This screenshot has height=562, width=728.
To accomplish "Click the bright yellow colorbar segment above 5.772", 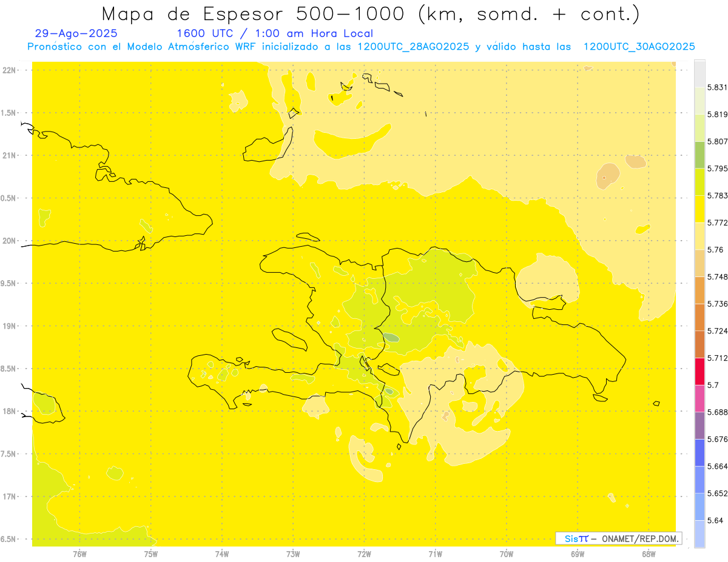I will (x=699, y=209).
